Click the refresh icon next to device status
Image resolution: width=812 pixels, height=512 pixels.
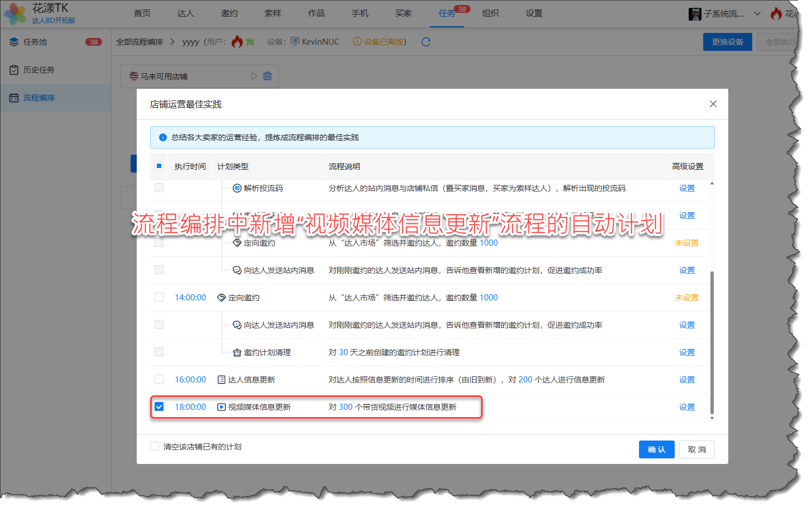click(x=426, y=42)
